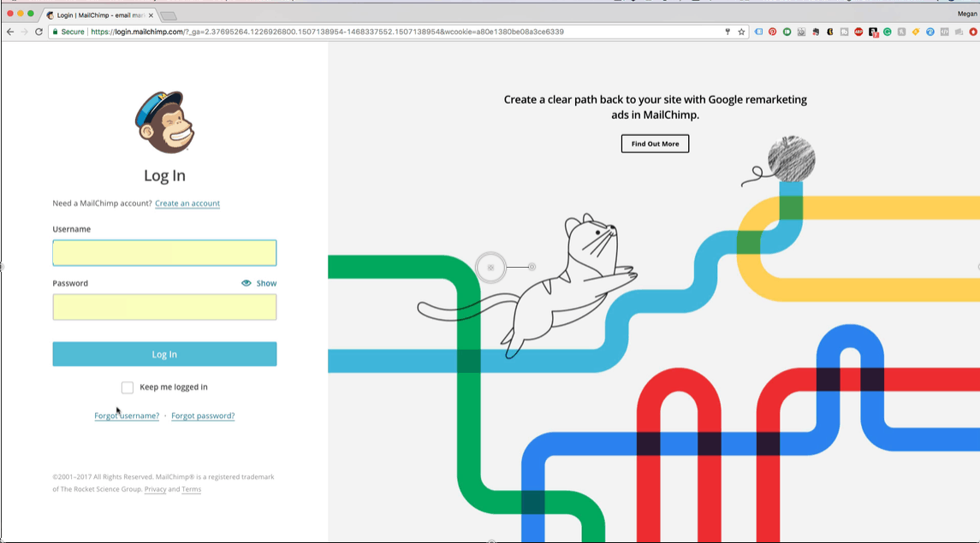
Task: Open the Adblock Plus extension
Action: point(858,32)
